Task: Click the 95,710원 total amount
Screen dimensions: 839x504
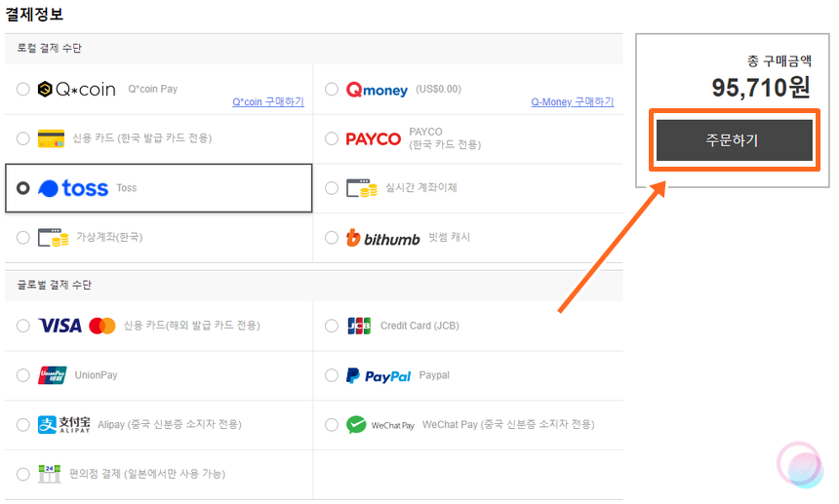Action: 760,88
